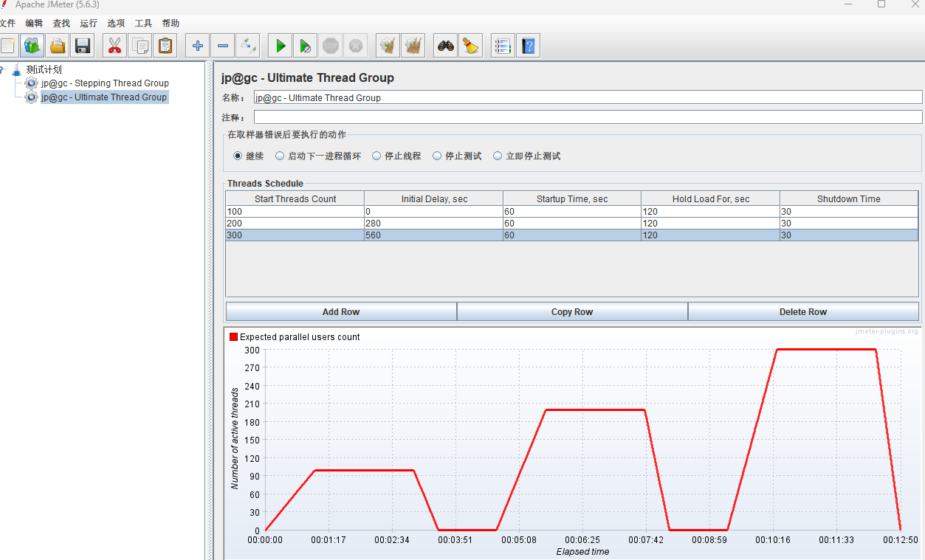Select jp@gc - Stepping Thread Group tree item
Image resolution: width=925 pixels, height=560 pixels.
point(105,83)
